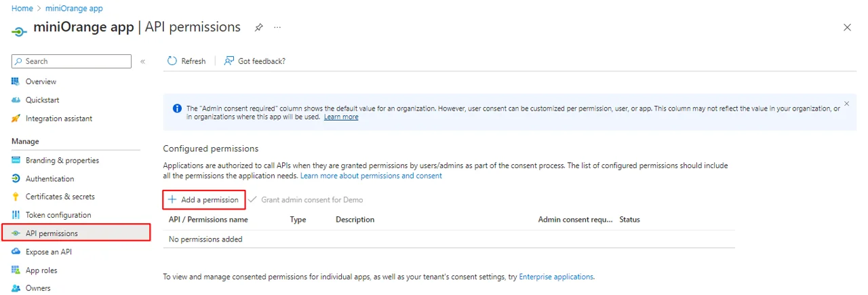The height and width of the screenshot is (295, 868).
Task: Click the Token configuration icon
Action: [x=16, y=215]
